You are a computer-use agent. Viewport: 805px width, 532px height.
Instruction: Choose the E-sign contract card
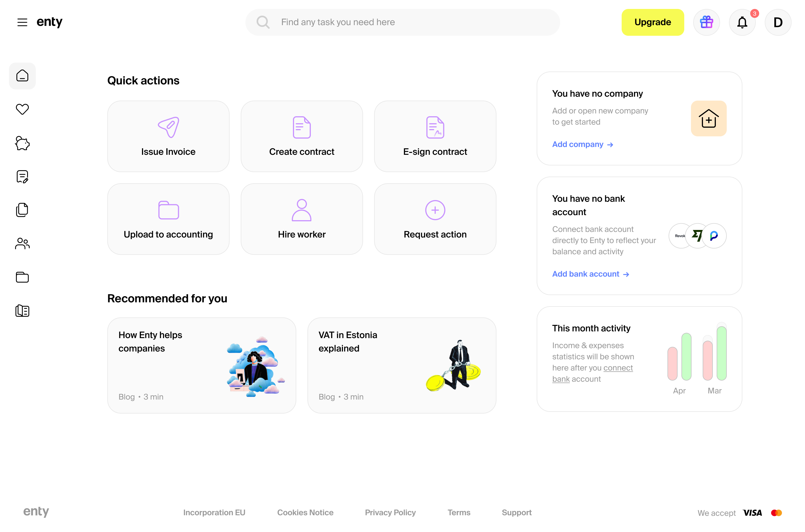point(435,136)
